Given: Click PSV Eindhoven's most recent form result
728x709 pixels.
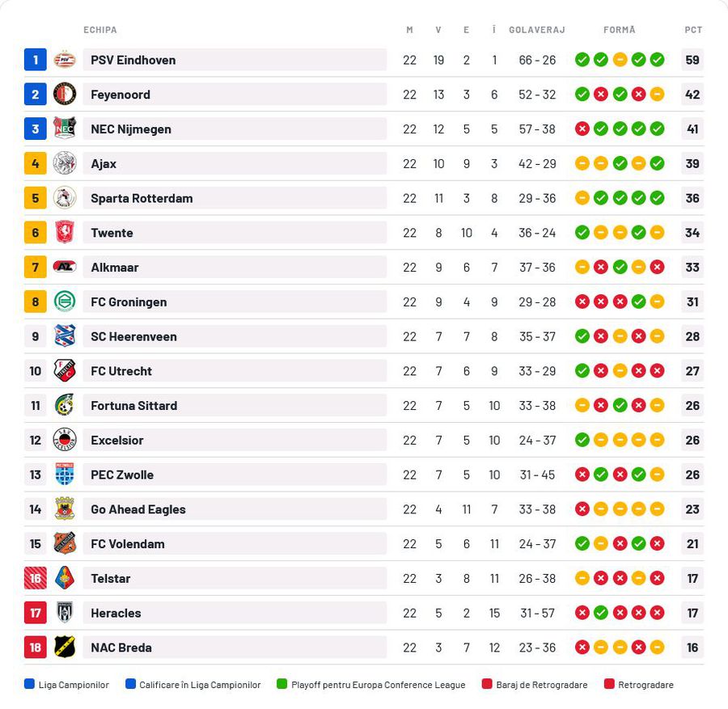Looking at the screenshot, I should (x=657, y=60).
